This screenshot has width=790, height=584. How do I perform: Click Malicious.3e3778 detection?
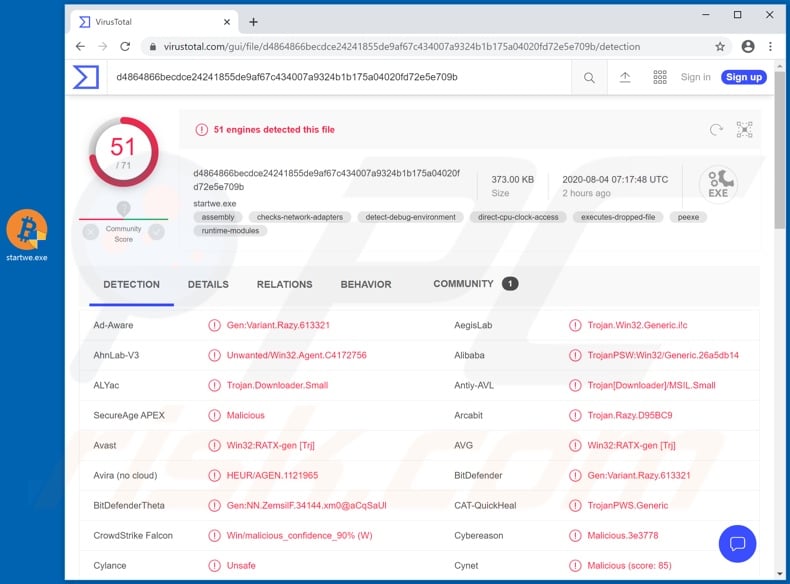pos(623,536)
